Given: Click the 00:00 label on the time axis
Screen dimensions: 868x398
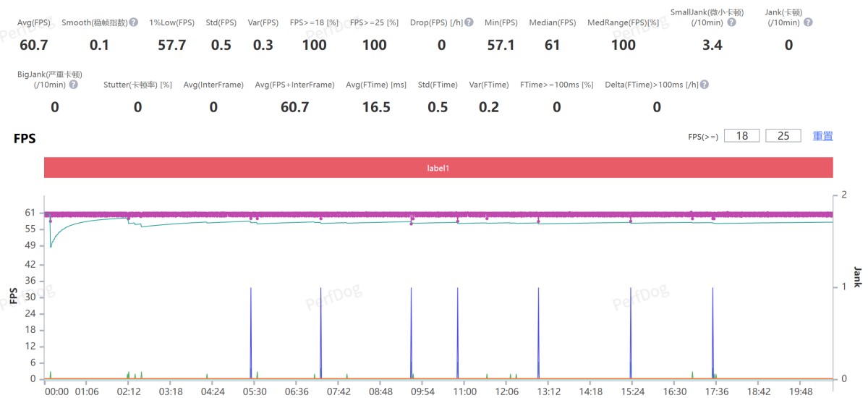Looking at the screenshot, I should 56,391.
